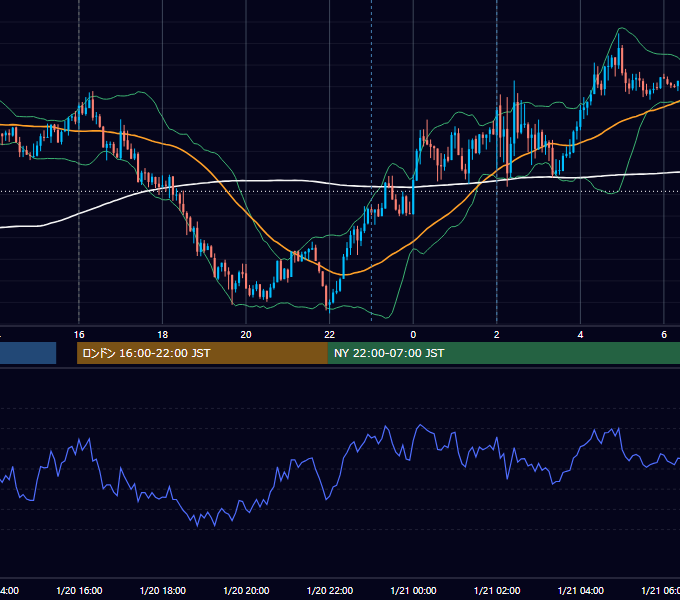The width and height of the screenshot is (680, 600).
Task: Click hour label 20 on the upper axis
Action: point(246,335)
